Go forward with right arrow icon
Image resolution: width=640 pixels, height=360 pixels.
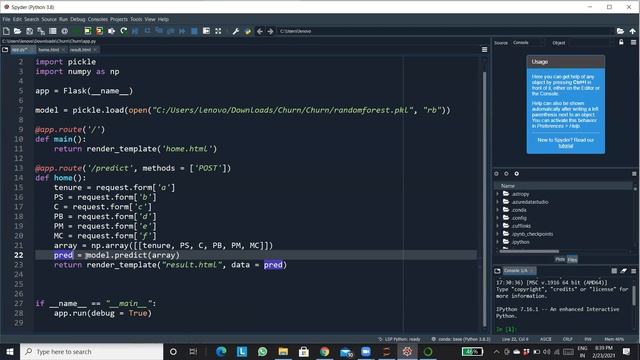point(270,31)
